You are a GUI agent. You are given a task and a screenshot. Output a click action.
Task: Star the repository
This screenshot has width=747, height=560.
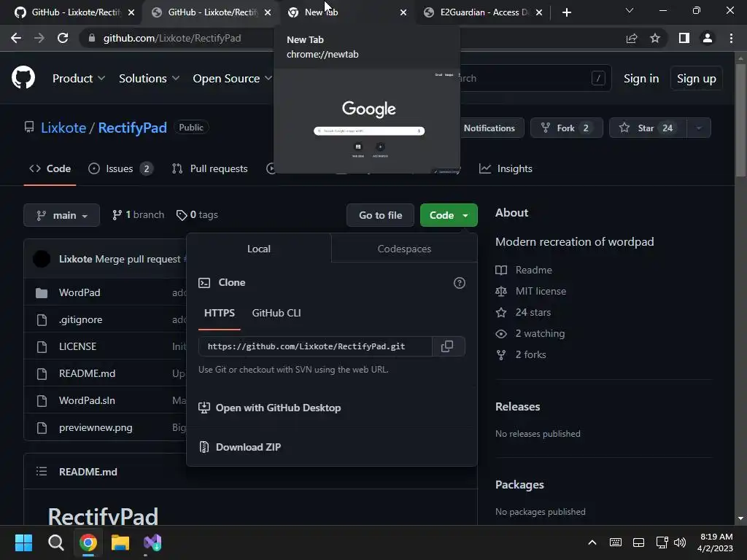[648, 128]
